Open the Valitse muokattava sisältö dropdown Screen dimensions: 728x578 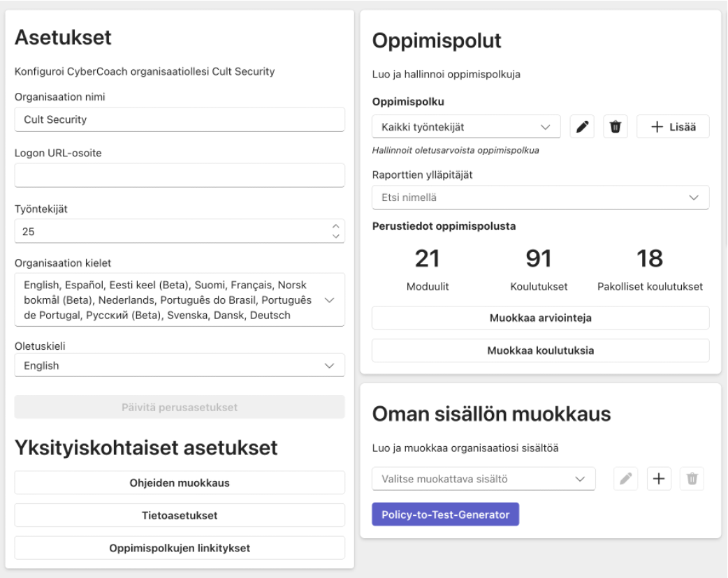(483, 479)
